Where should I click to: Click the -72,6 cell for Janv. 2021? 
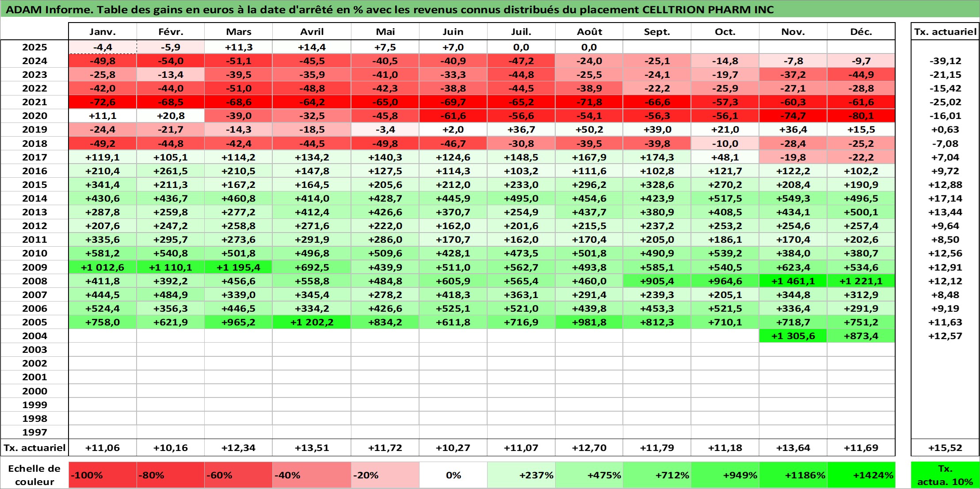[x=103, y=102]
